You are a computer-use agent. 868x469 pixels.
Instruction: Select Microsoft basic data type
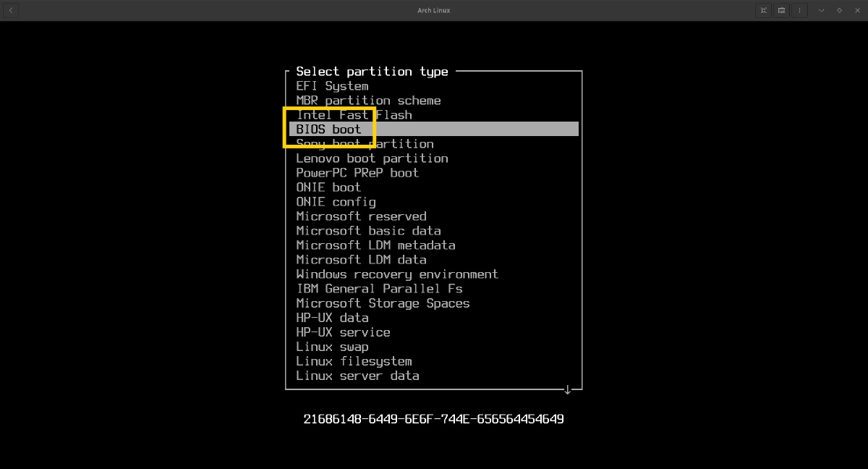coord(368,231)
